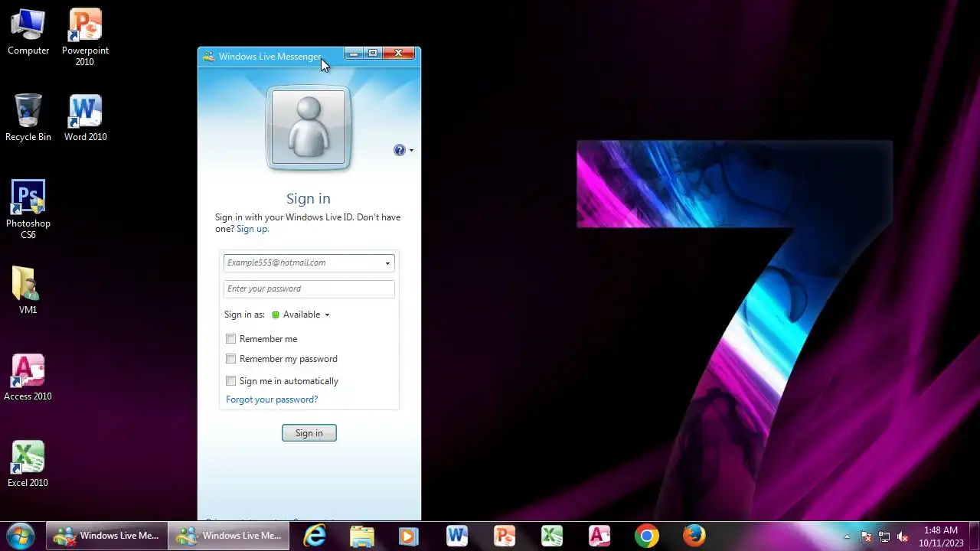Open the Available status dropdown
The image size is (980, 551).
point(301,315)
